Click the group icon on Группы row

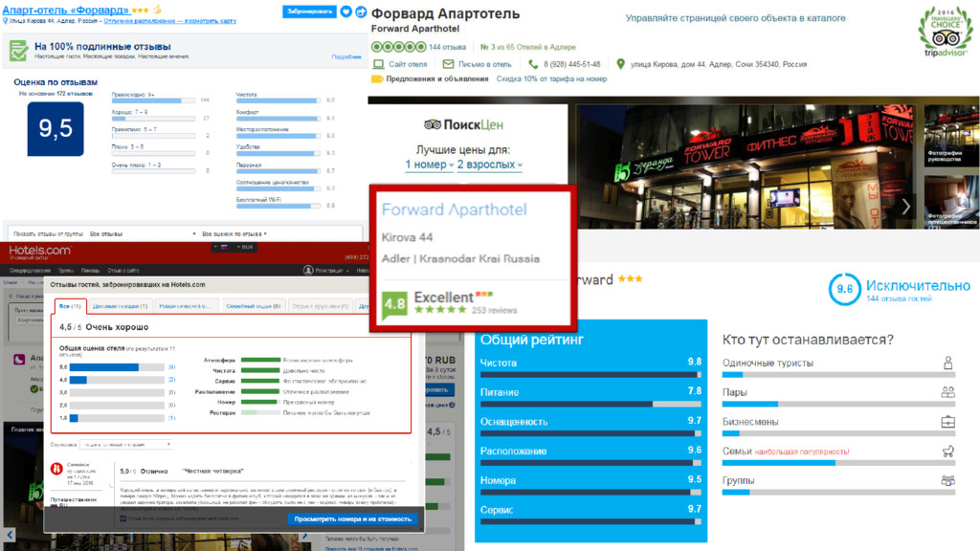948,480
